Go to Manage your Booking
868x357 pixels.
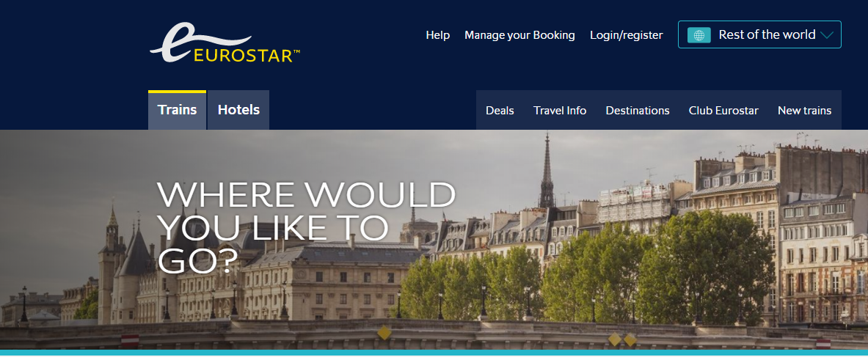(519, 35)
